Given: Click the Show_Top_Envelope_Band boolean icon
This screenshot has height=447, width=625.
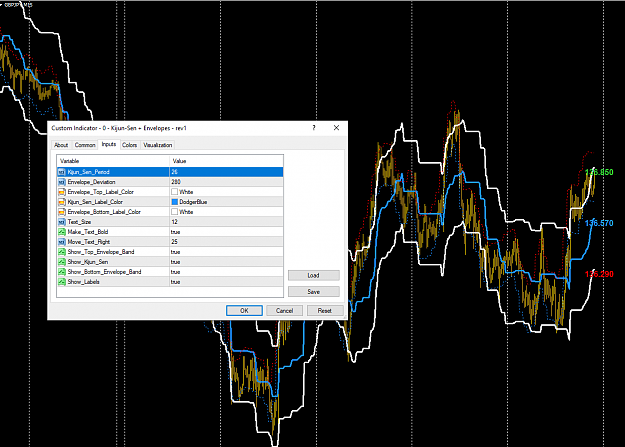Looking at the screenshot, I should click(x=62, y=252).
